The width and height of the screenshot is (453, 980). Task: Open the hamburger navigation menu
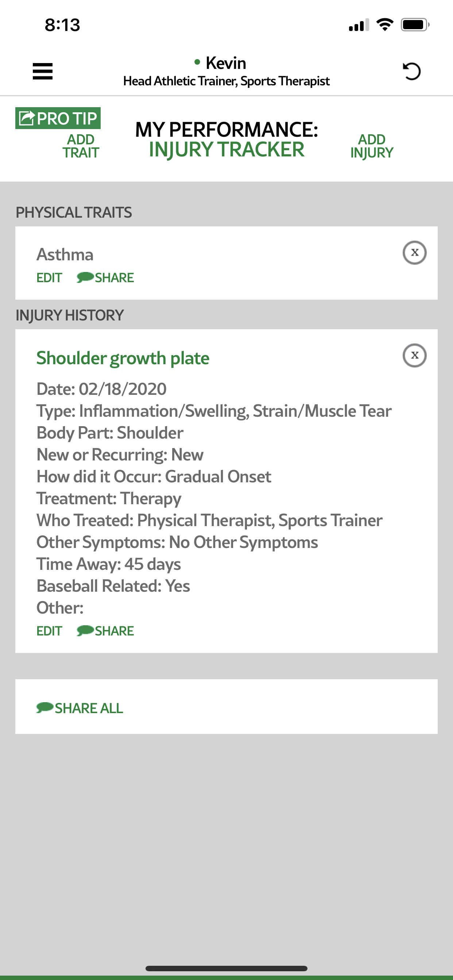pyautogui.click(x=42, y=71)
